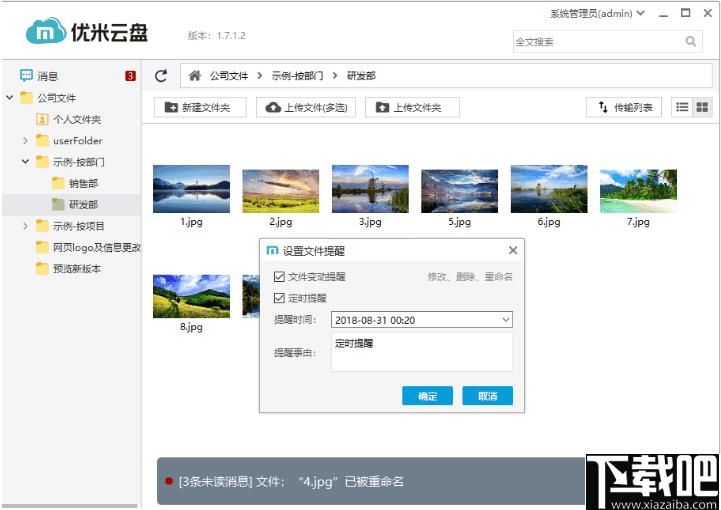The image size is (721, 510).
Task: Open the 提醒时间 date dropdown
Action: tap(505, 320)
